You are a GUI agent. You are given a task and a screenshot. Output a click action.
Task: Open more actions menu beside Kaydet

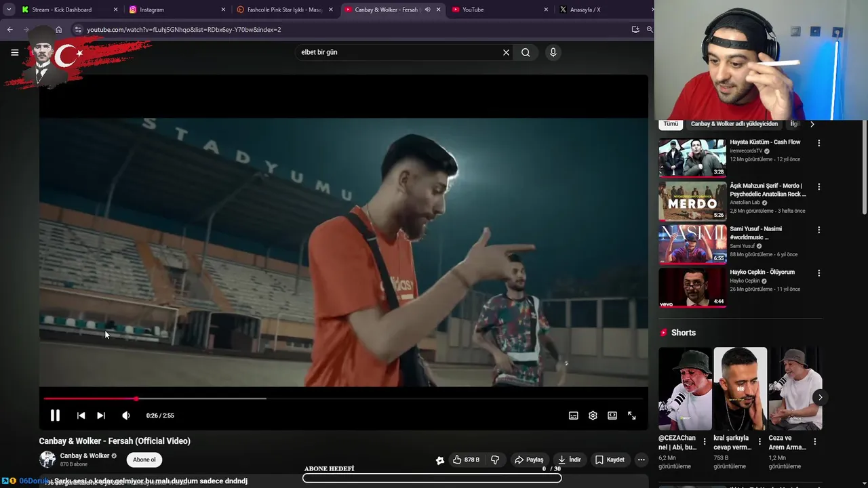(x=641, y=460)
